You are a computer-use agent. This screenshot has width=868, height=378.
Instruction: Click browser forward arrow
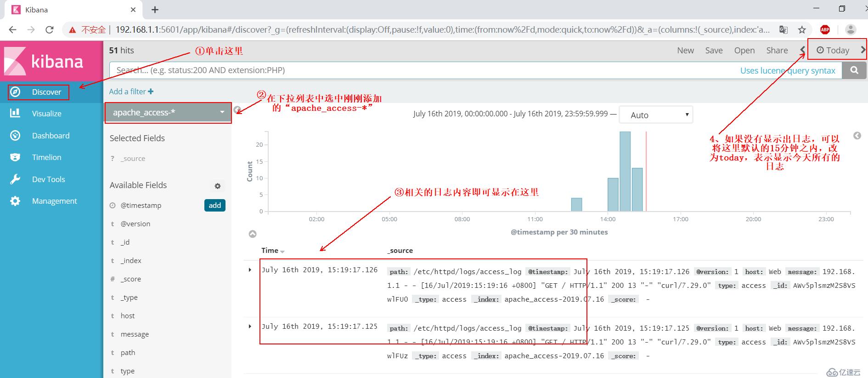point(31,30)
